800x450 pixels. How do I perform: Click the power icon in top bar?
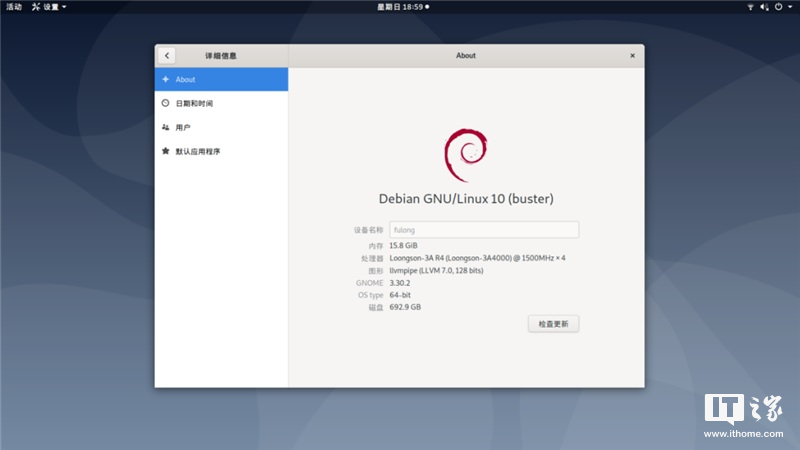[779, 7]
